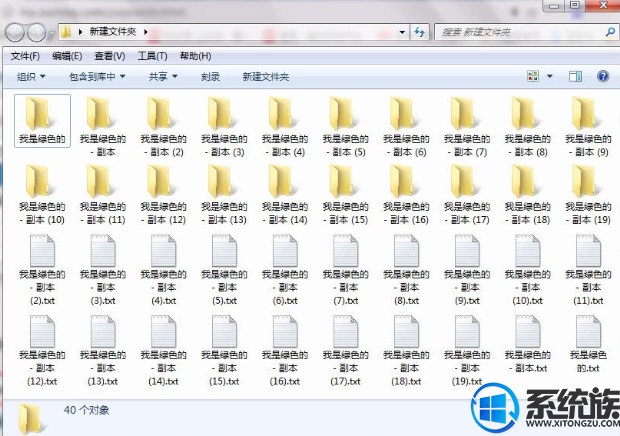Select folder 我是绿色的 - 副本 (15)
The image size is (620, 436).
tap(346, 194)
